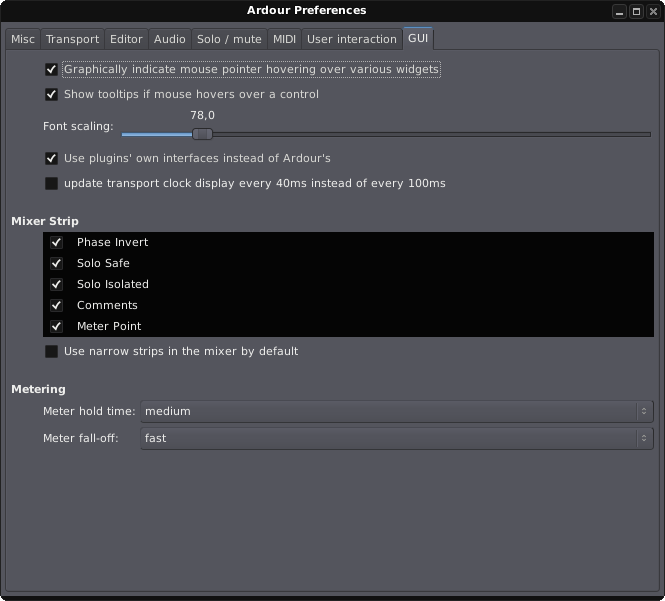Click the Mixer Strip section heading
665x601 pixels.
(45, 221)
